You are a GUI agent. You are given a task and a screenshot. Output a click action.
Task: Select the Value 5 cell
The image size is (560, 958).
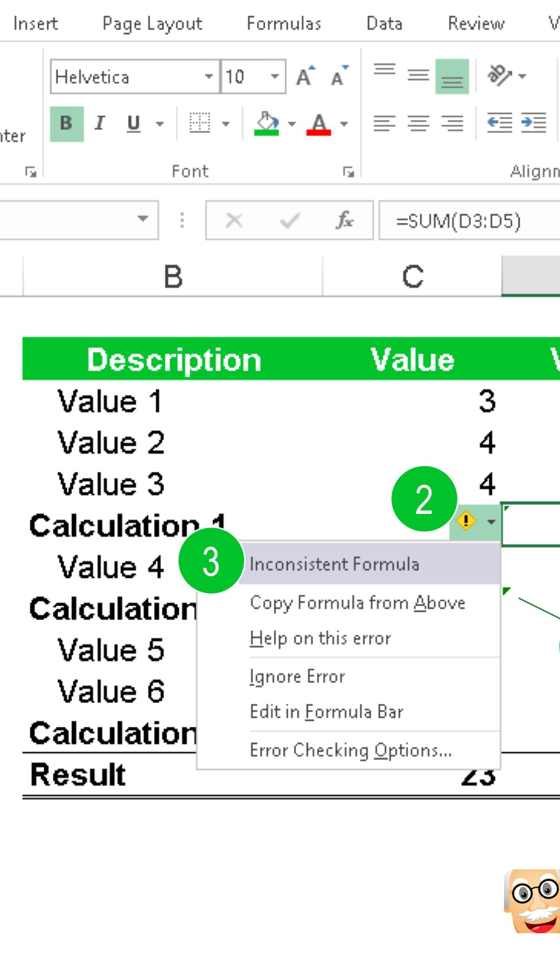(x=111, y=650)
